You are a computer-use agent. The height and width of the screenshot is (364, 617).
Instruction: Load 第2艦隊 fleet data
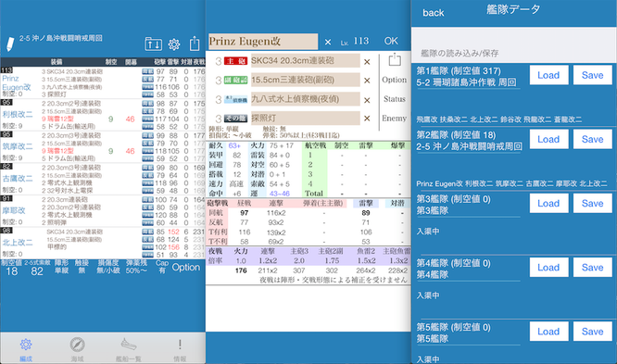(x=548, y=139)
